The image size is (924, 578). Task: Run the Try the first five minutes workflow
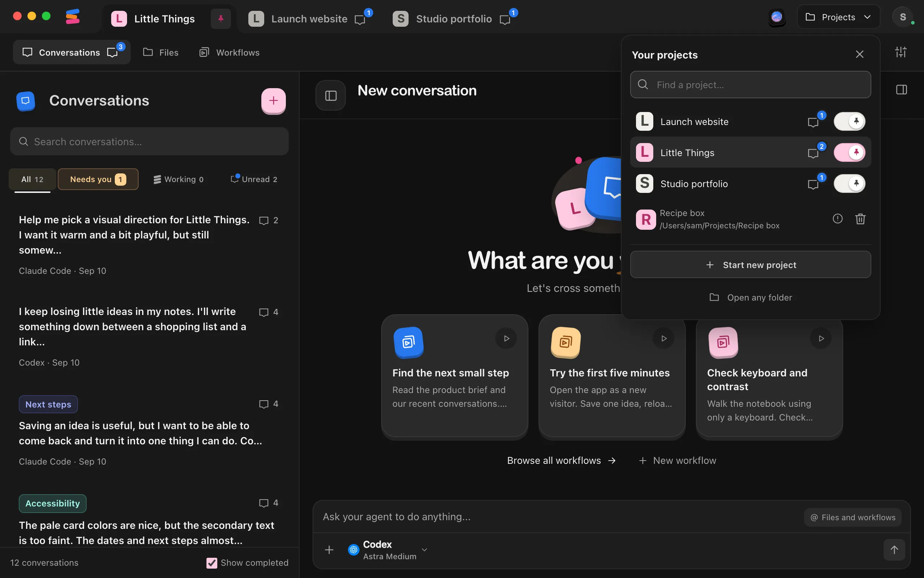664,338
